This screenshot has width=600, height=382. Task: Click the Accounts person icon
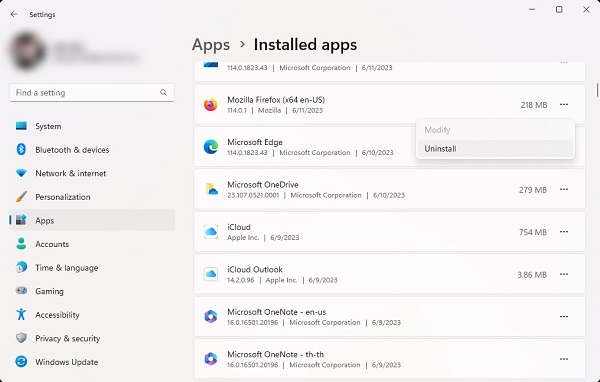tap(21, 244)
